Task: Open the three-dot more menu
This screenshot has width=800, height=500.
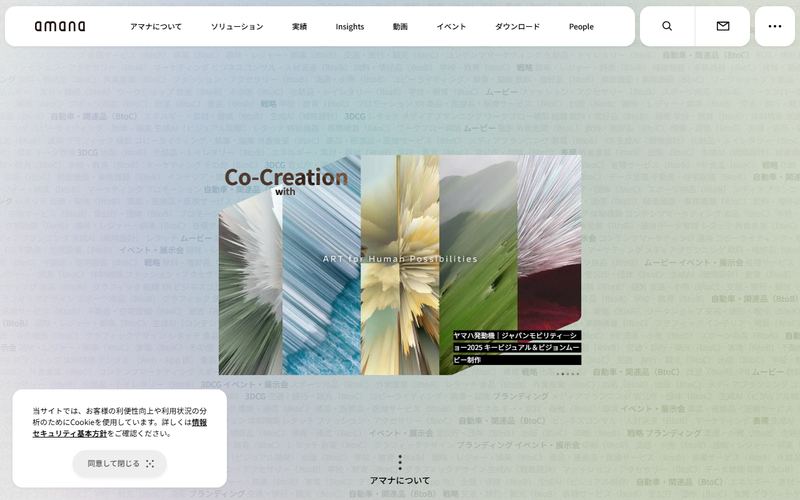Action: click(774, 26)
